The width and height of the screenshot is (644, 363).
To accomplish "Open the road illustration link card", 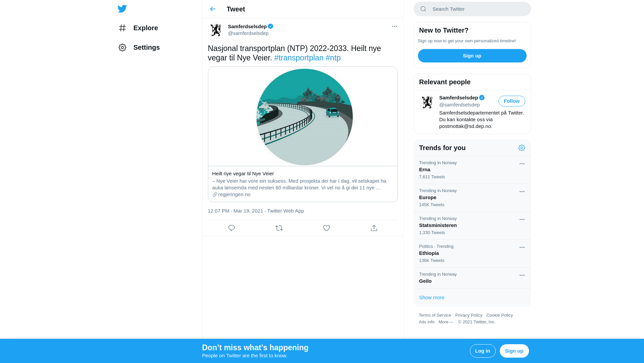I will click(303, 134).
